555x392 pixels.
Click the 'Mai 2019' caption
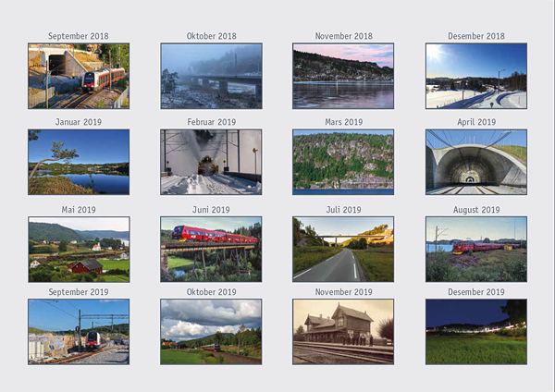point(79,210)
